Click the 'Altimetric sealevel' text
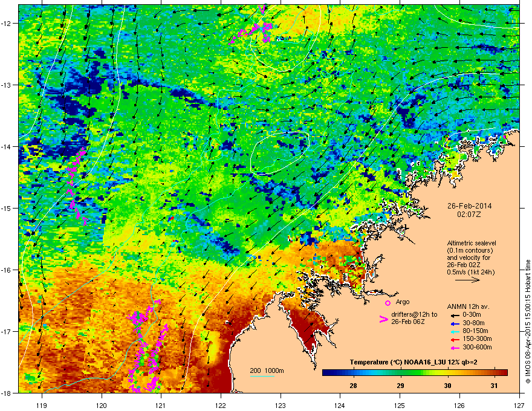 (472, 243)
